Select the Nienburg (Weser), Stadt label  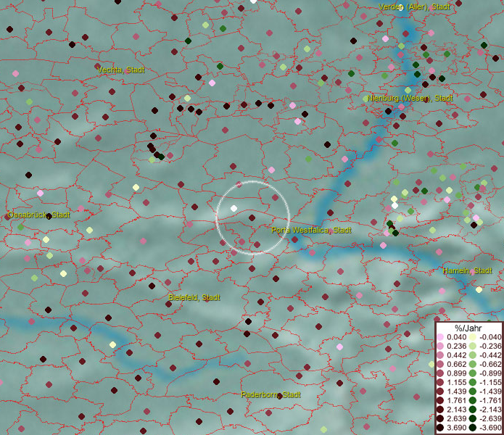point(410,98)
